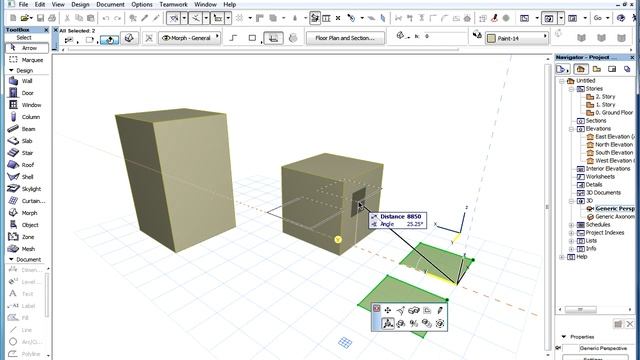Click the Move icon in the pet palette

pos(387,310)
